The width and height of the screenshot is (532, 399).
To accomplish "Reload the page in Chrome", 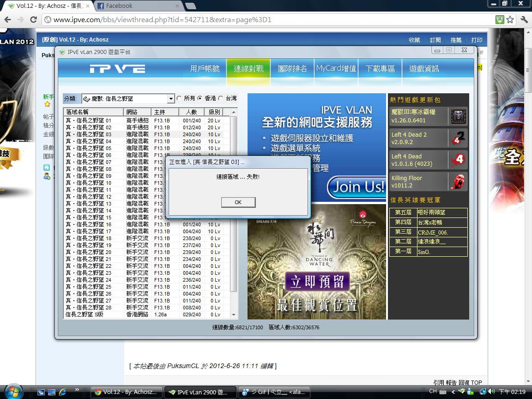I will (33, 20).
